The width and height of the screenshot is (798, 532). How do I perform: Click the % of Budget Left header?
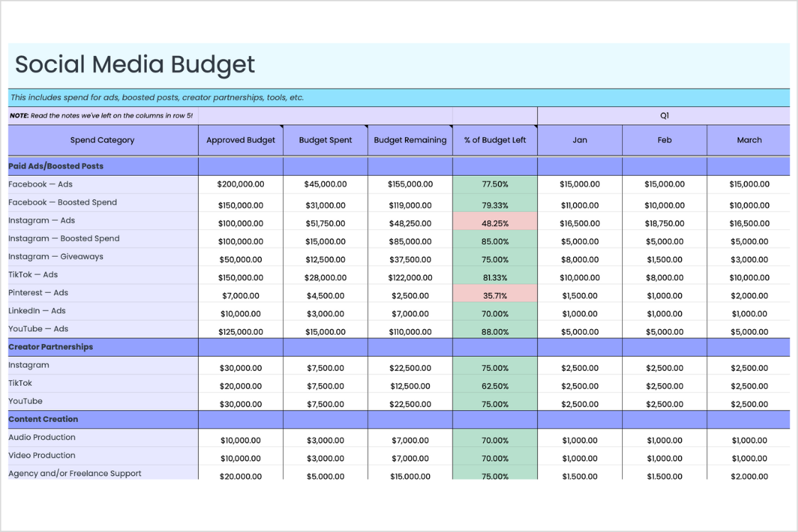tap(494, 140)
